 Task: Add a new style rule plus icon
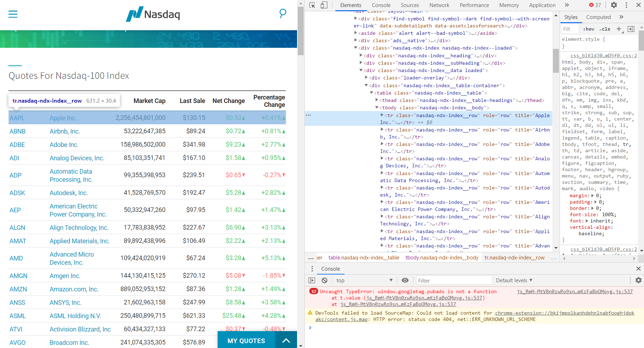(x=619, y=29)
